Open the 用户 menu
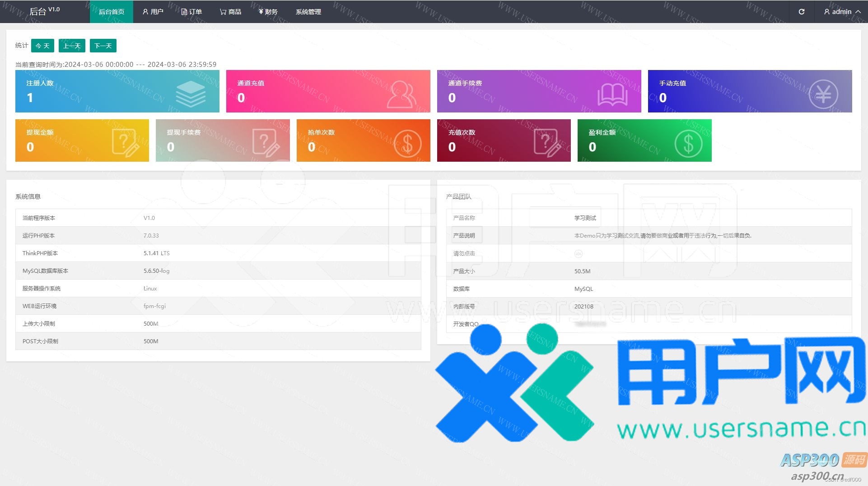This screenshot has width=868, height=486. [x=153, y=12]
